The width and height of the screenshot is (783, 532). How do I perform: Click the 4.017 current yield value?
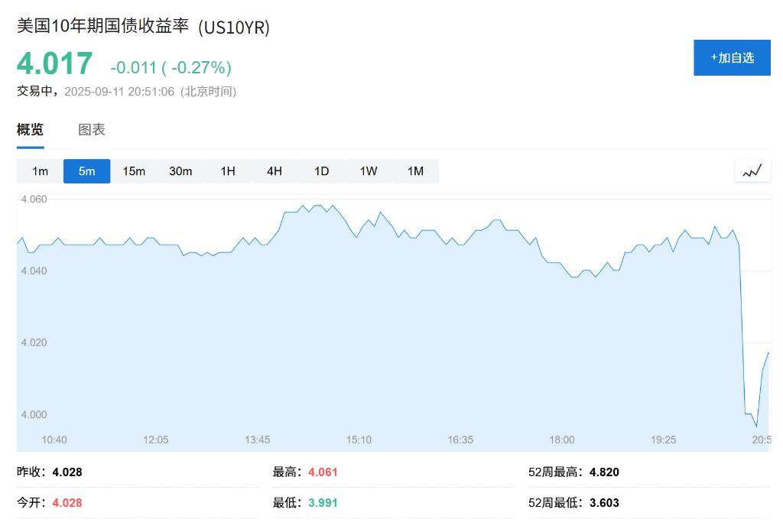coord(54,64)
